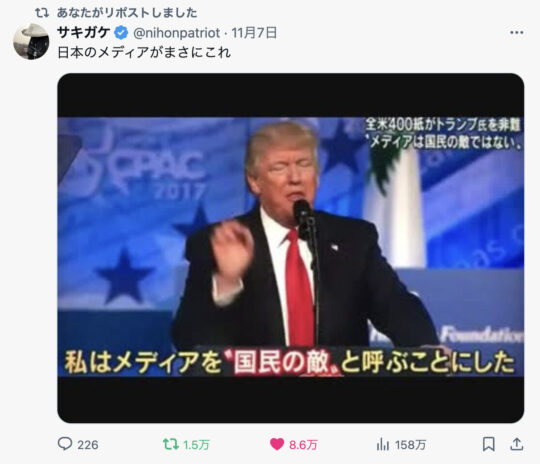
Task: Click the 158万 view count
Action: point(411,445)
